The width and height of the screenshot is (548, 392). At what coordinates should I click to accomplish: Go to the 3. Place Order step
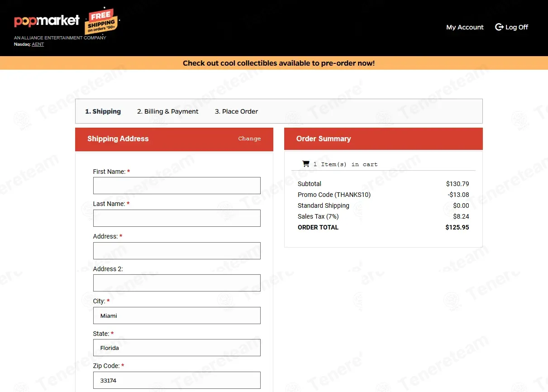point(236,111)
